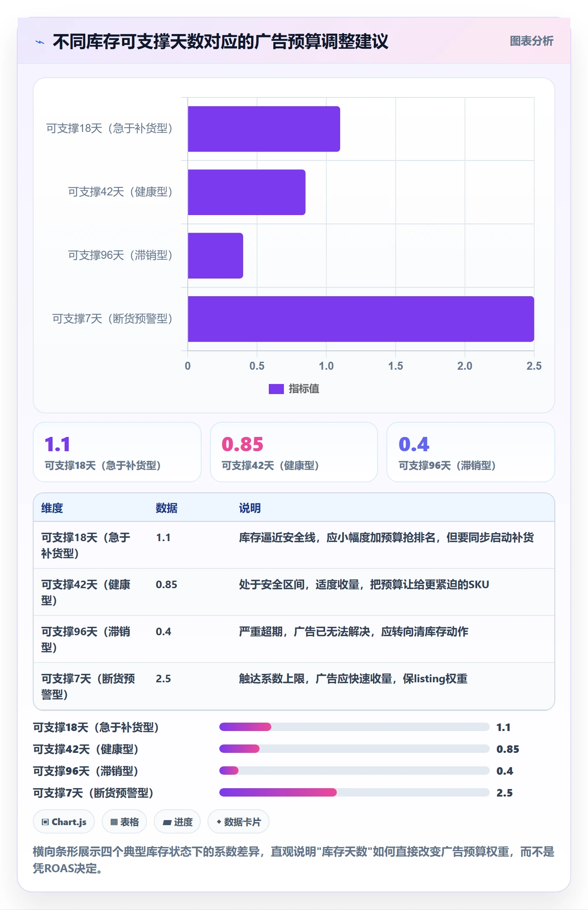Click the 进度 tag

coord(177,822)
